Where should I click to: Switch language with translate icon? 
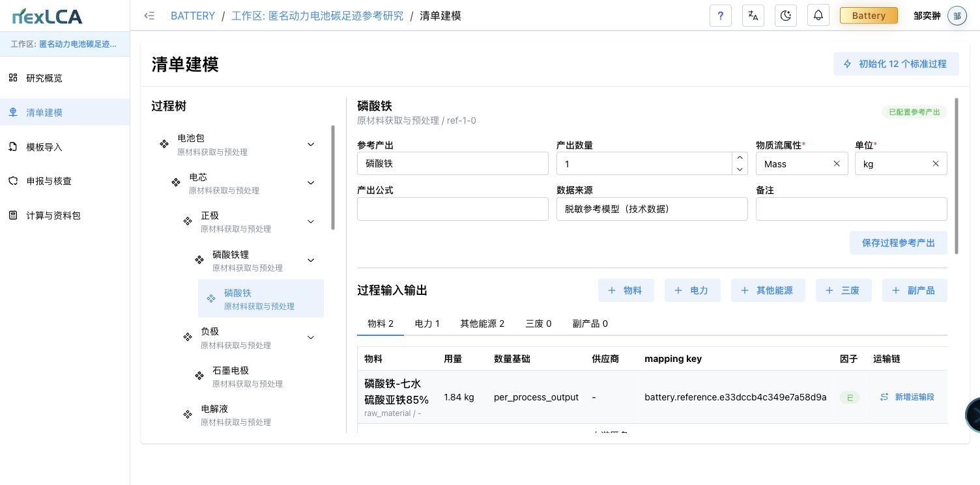point(753,16)
